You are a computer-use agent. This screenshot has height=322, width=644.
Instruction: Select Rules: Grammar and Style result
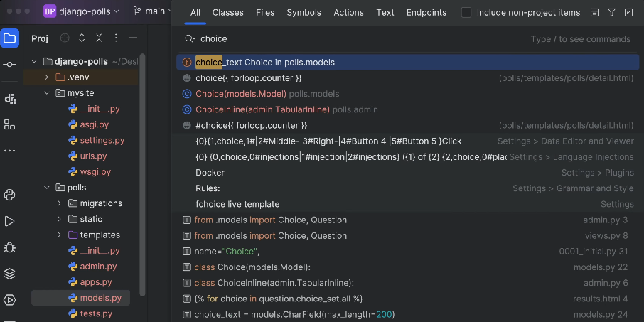coord(408,188)
